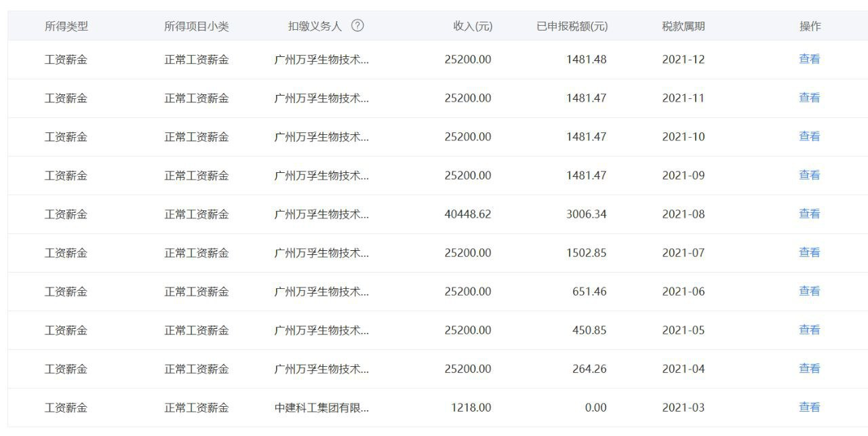The width and height of the screenshot is (868, 436).
Task: Open 查看 link for 2021-06 record
Action: click(810, 291)
